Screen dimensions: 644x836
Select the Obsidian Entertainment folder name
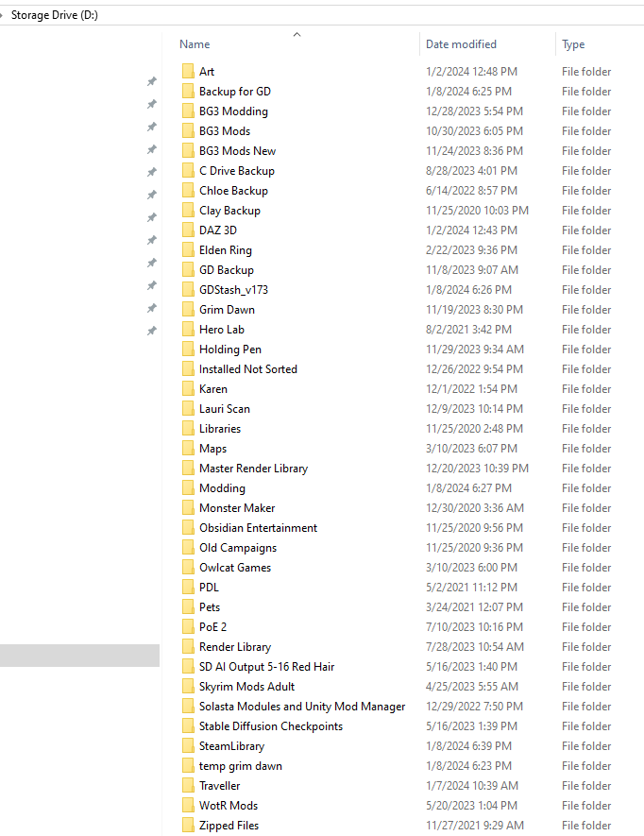point(258,528)
